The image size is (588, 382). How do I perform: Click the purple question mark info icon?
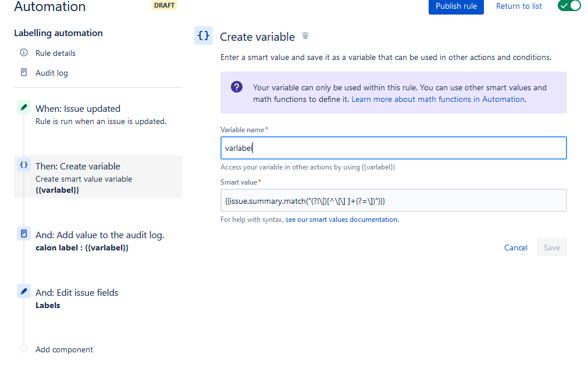pos(237,87)
